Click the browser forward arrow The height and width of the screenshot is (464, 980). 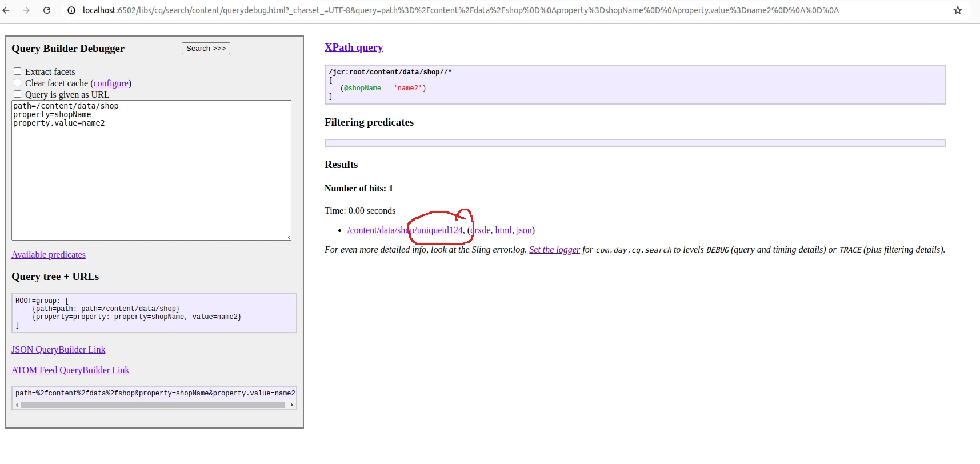pyautogui.click(x=26, y=10)
